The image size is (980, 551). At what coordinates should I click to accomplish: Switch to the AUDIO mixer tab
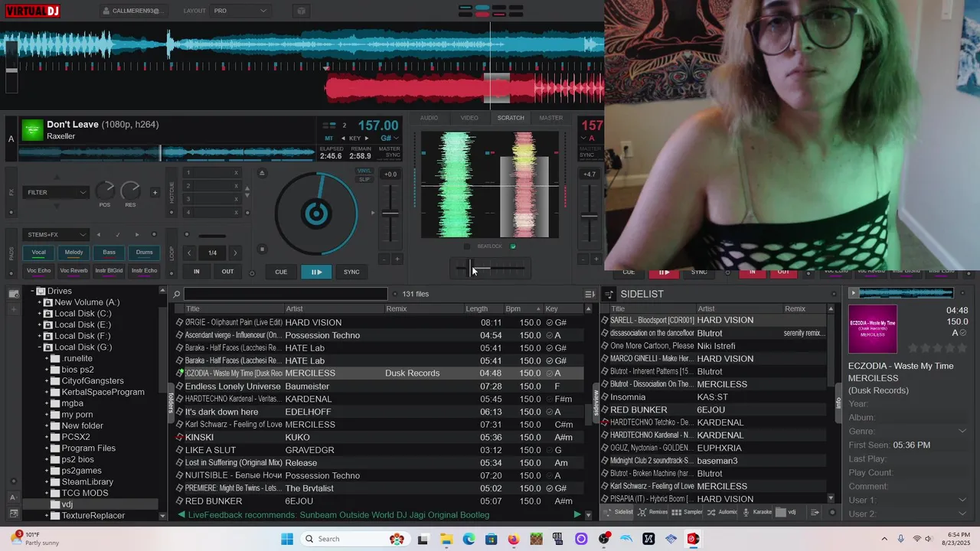point(429,118)
